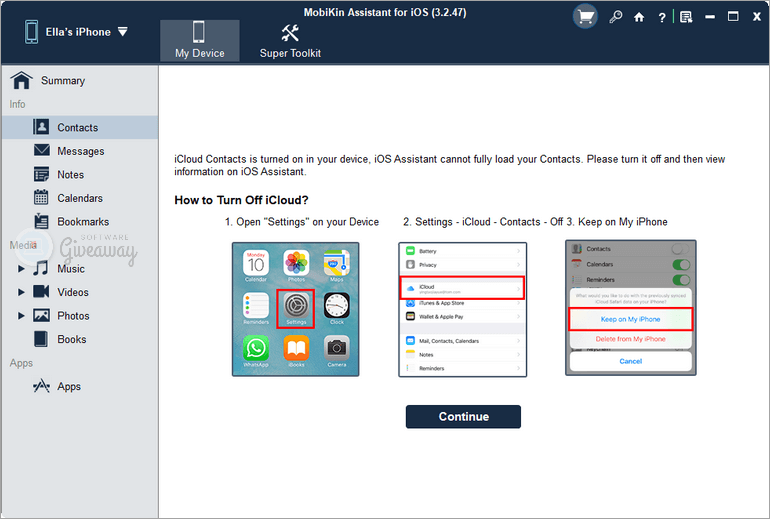Expand the Ella's iPhone device dropdown arrow

click(123, 32)
